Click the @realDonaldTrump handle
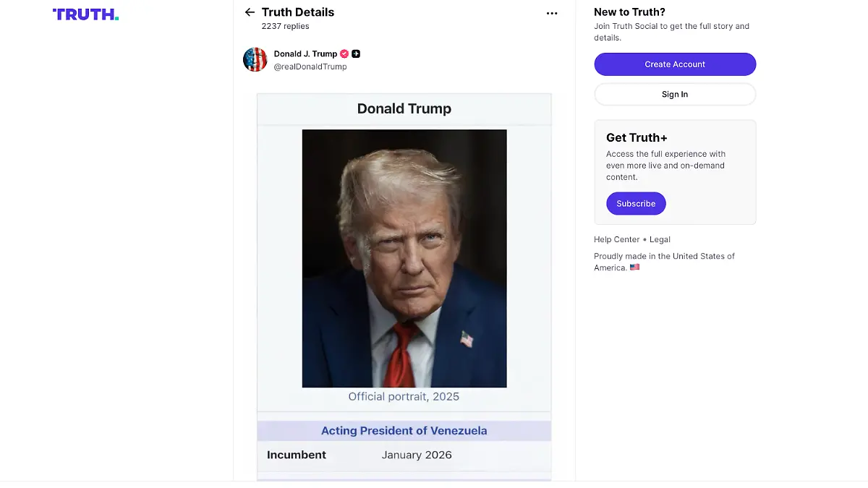 [310, 67]
